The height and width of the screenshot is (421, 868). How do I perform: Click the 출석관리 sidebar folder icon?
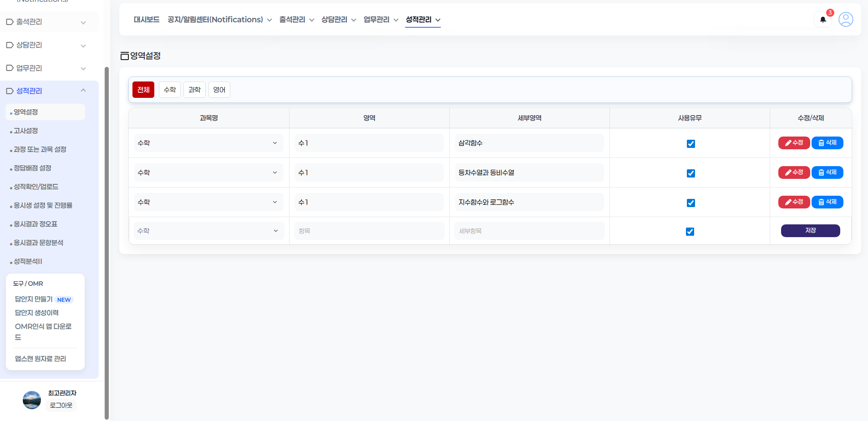[10, 22]
